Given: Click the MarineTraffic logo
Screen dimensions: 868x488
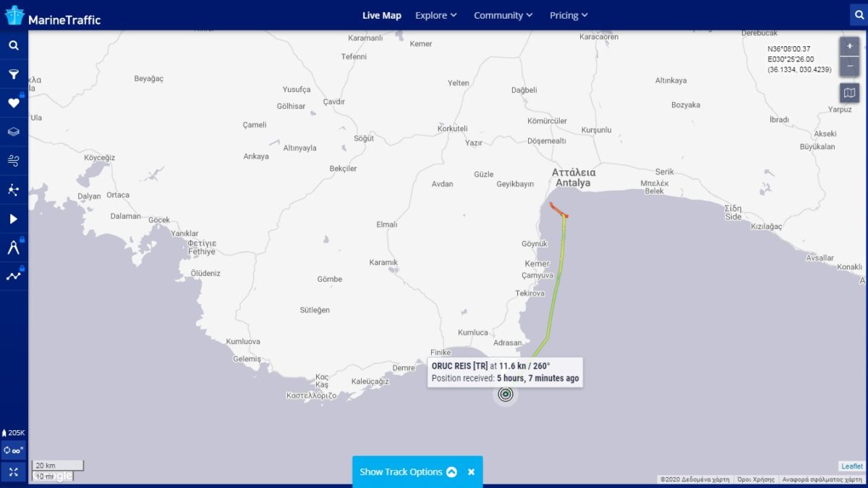Looking at the screenshot, I should [52, 16].
